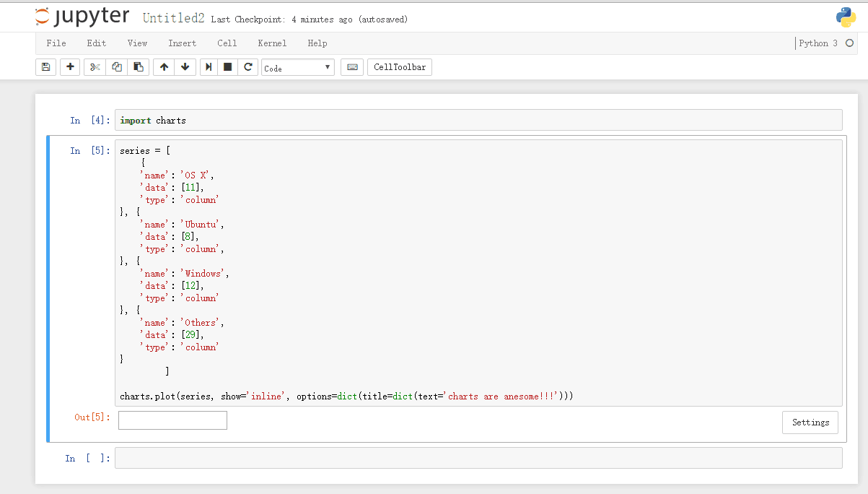The height and width of the screenshot is (494, 868).
Task: Click the Jupyter logo to go home
Action: tap(82, 17)
